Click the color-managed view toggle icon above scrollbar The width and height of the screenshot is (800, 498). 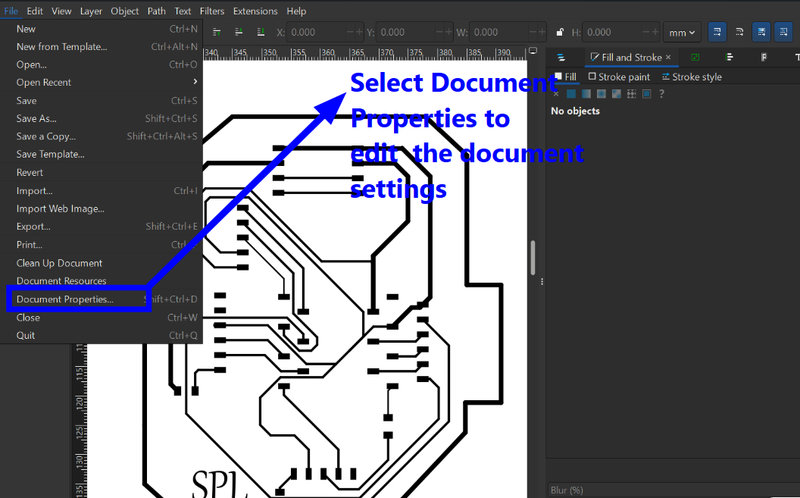[x=533, y=51]
